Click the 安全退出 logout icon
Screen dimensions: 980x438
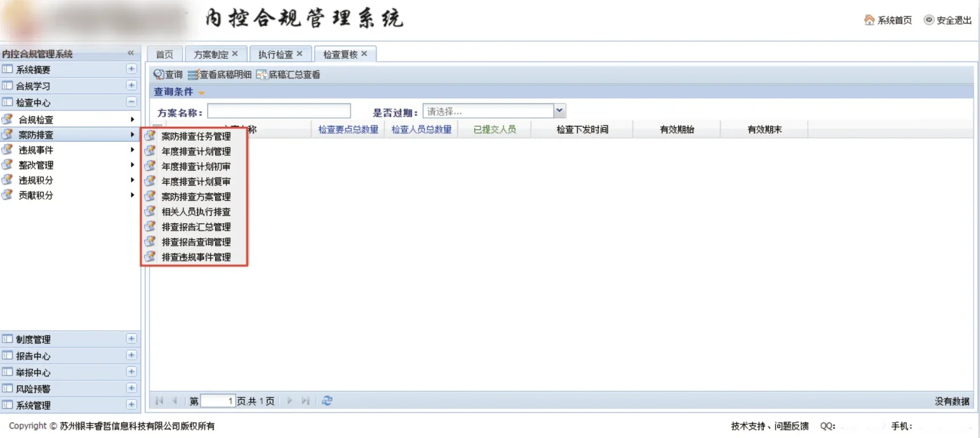click(x=928, y=20)
